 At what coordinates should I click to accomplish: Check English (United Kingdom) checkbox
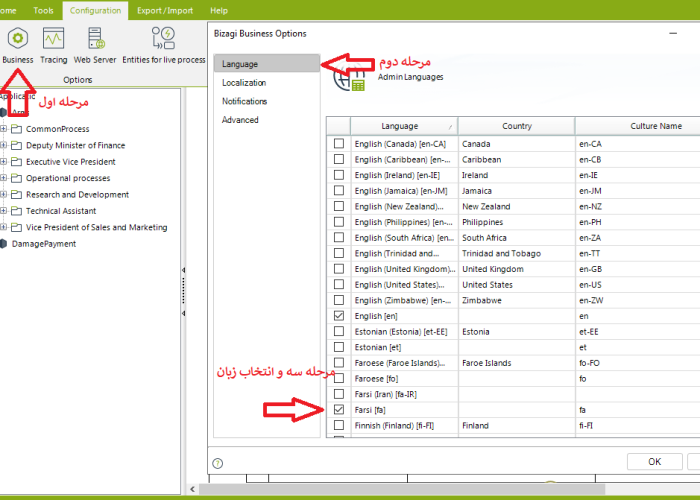[339, 269]
